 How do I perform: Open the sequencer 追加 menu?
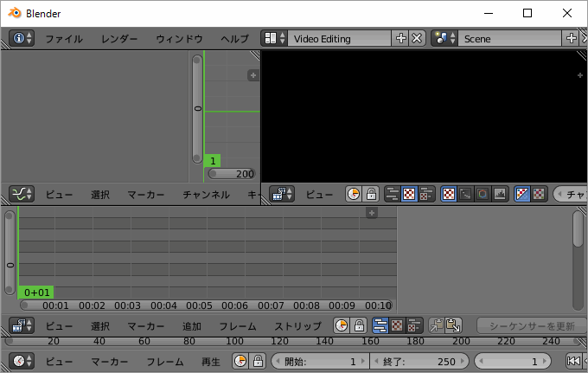tap(192, 325)
